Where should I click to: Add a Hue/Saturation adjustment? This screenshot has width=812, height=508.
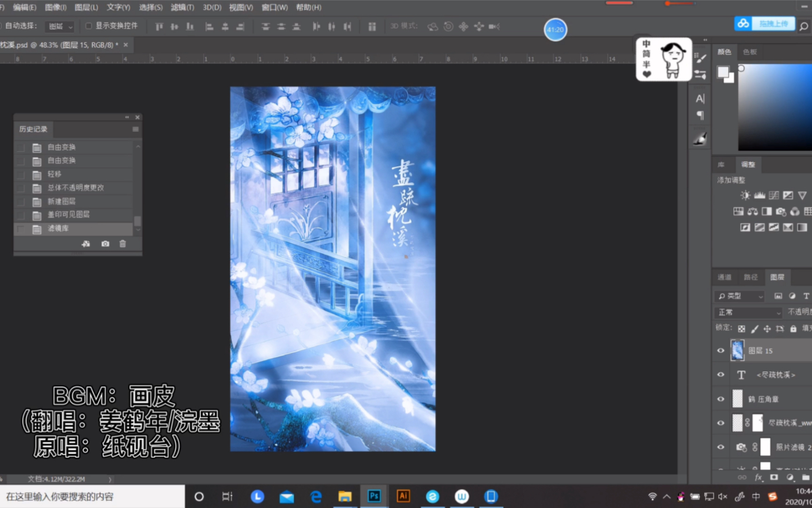(738, 211)
